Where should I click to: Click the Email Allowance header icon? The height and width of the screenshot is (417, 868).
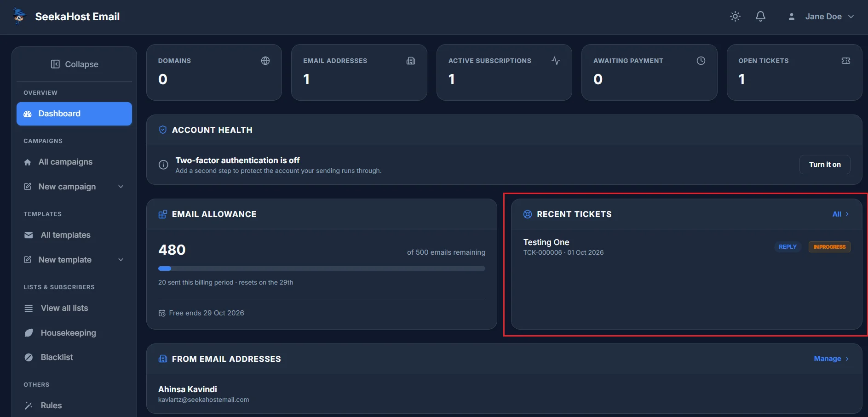(x=163, y=214)
